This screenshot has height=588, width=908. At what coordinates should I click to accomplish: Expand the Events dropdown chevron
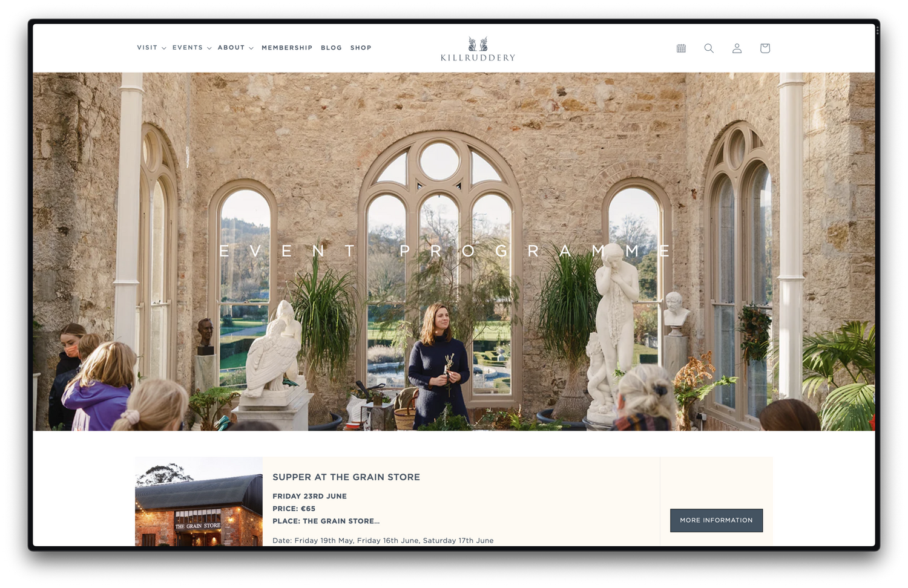(209, 48)
